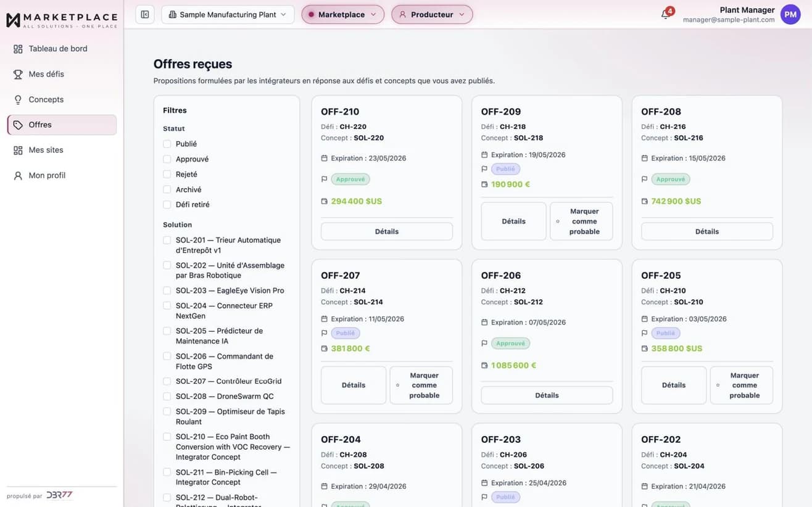Image resolution: width=812 pixels, height=507 pixels.
Task: Check the Défi retiré status filter
Action: [167, 204]
